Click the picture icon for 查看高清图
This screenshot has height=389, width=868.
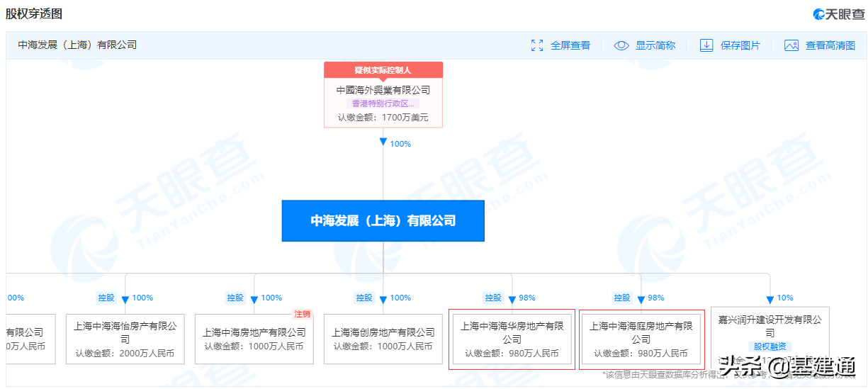791,45
